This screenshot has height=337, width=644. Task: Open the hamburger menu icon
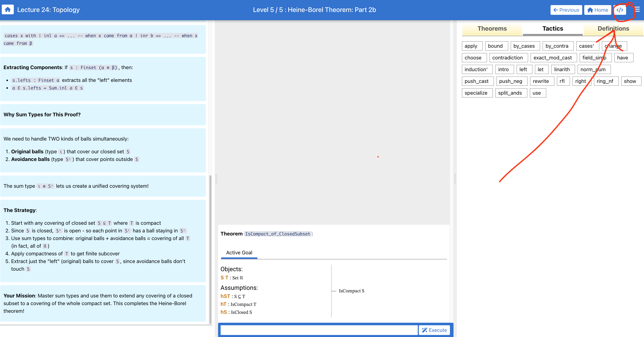(x=637, y=10)
